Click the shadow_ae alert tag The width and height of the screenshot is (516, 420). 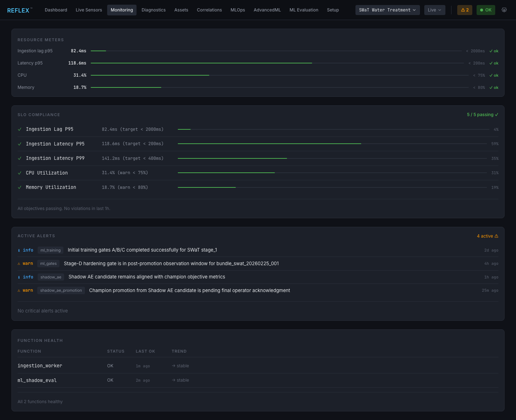pos(51,277)
